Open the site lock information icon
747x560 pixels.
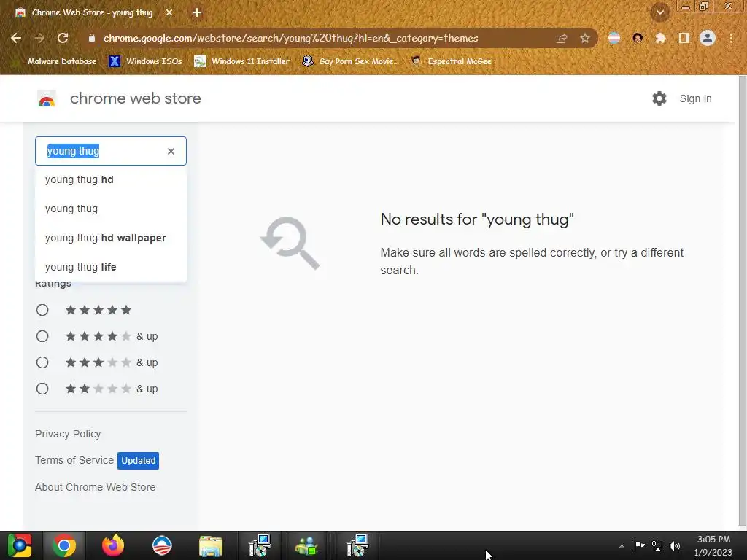tap(92, 38)
